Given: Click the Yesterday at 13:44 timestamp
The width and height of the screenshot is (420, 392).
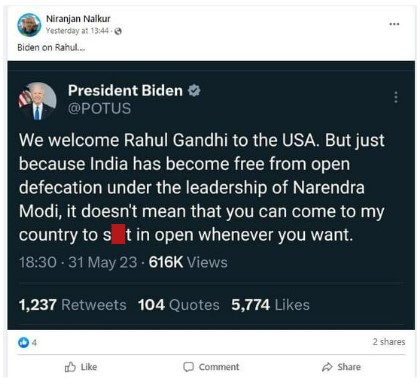Looking at the screenshot, I should pos(77,31).
